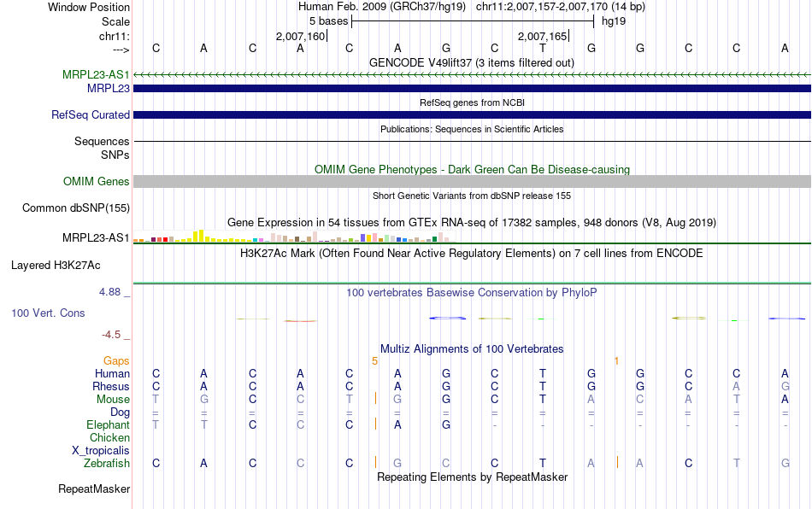The image size is (812, 509).
Task: Click the Elephant species row label
Action: coord(108,424)
